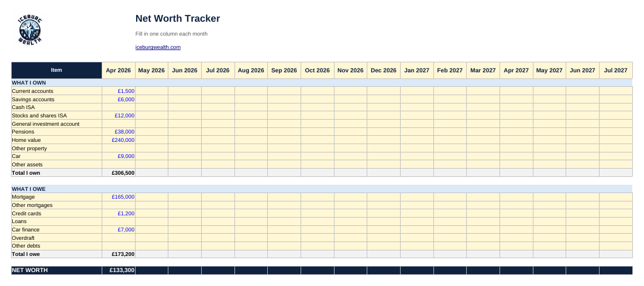Select the Stocks and shares ISA label

(57, 116)
